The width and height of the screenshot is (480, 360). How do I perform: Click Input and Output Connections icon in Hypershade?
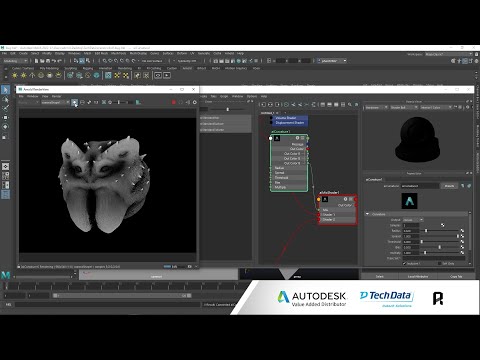[x=270, y=105]
